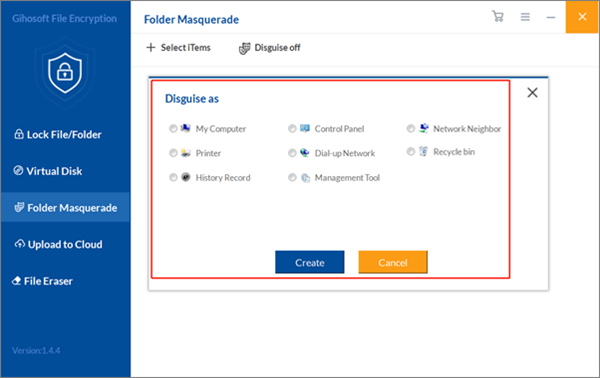Click the Control Panel icon
The height and width of the screenshot is (378, 600).
point(305,128)
